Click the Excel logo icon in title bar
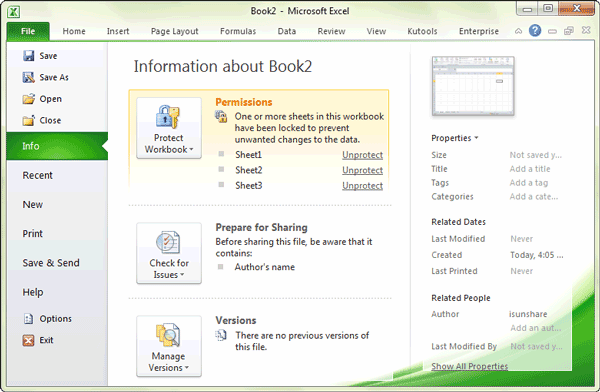 (x=13, y=12)
